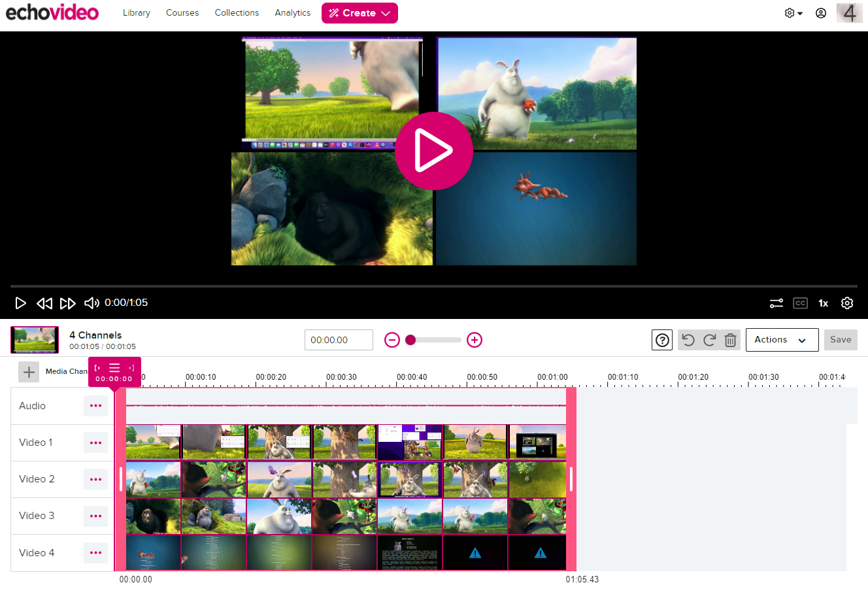
Task: Mute the player volume
Action: tap(92, 303)
